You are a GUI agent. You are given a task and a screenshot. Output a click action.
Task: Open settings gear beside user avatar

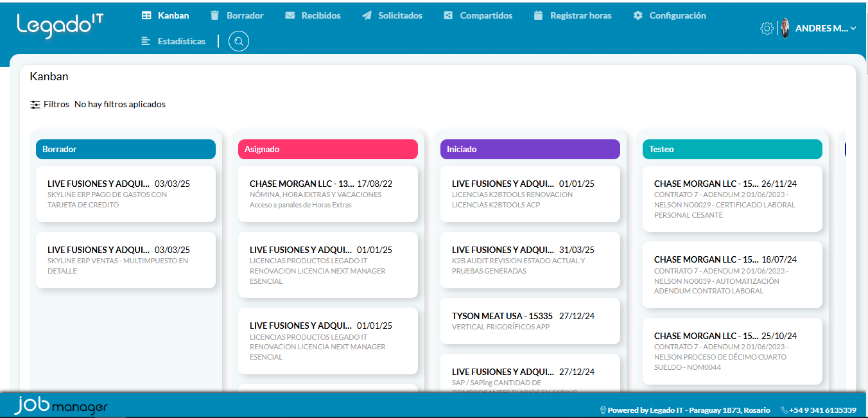[767, 28]
